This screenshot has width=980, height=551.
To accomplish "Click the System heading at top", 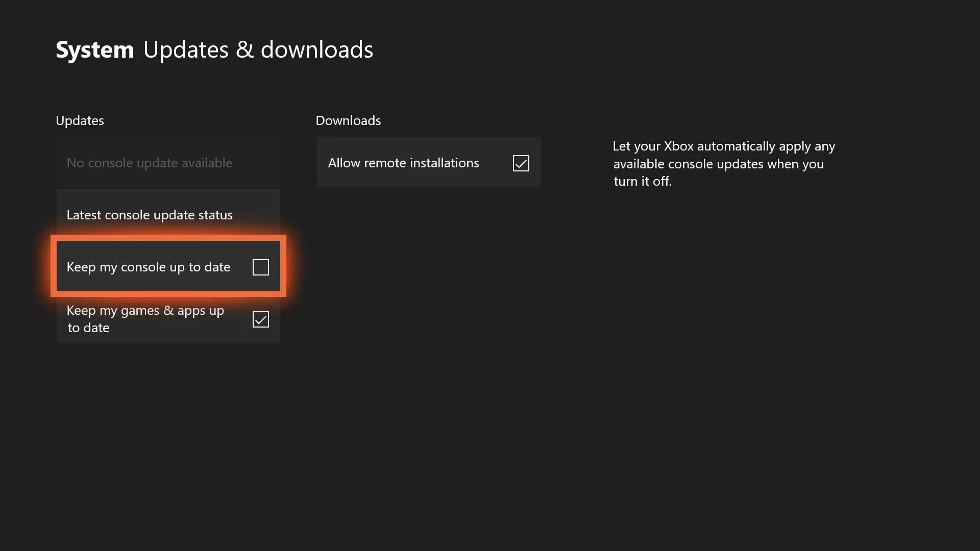I will click(x=94, y=50).
